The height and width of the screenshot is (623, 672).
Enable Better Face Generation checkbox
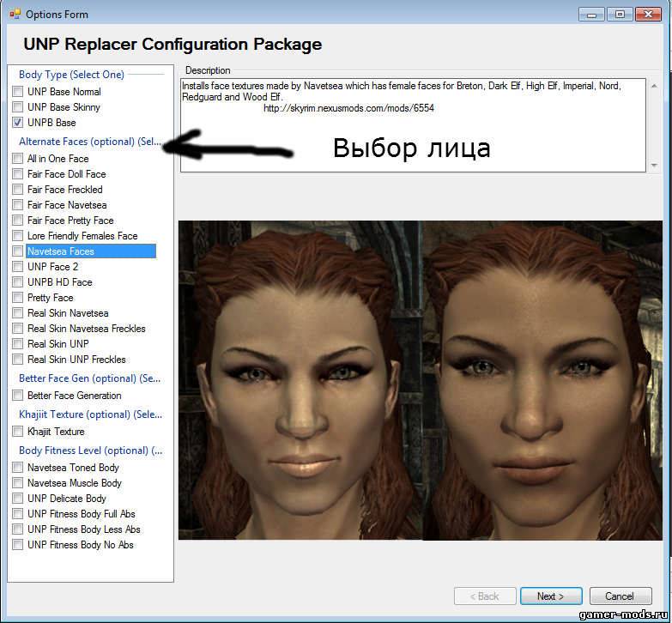[x=17, y=396]
